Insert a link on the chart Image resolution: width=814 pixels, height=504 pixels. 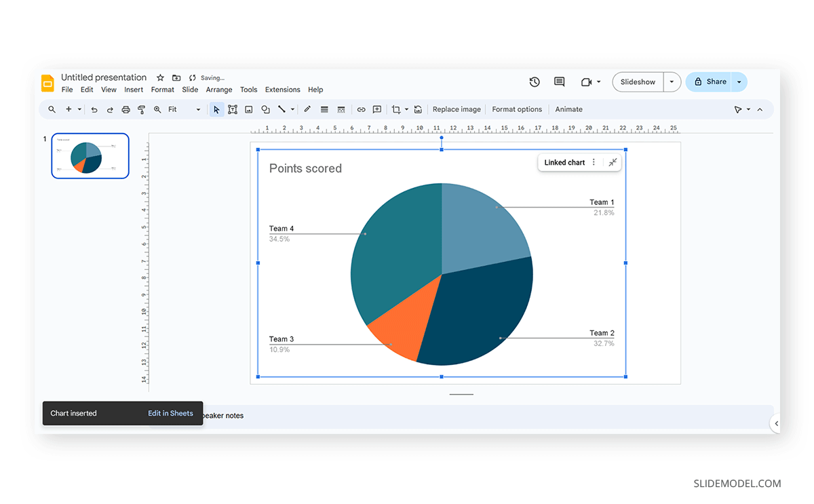click(361, 109)
